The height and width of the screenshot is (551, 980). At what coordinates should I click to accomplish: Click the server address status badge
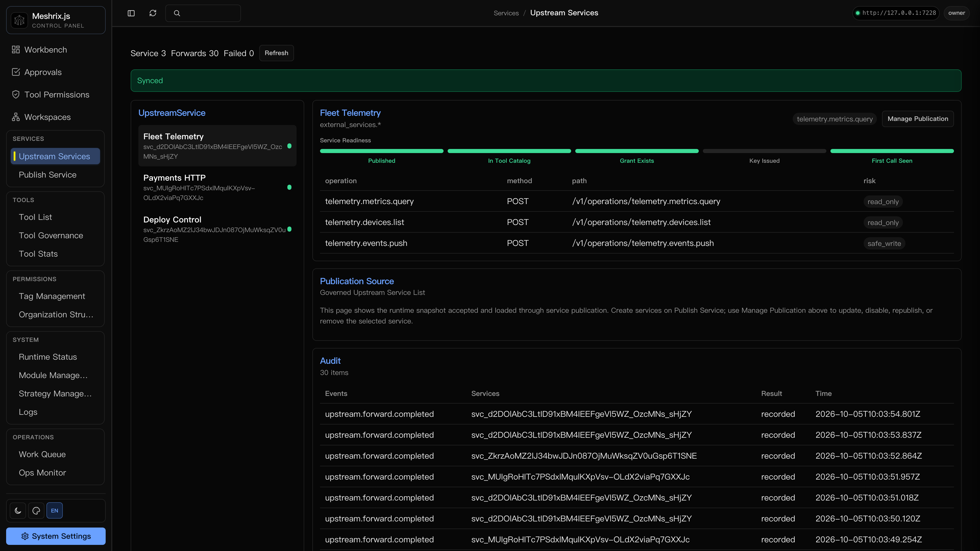tap(896, 13)
